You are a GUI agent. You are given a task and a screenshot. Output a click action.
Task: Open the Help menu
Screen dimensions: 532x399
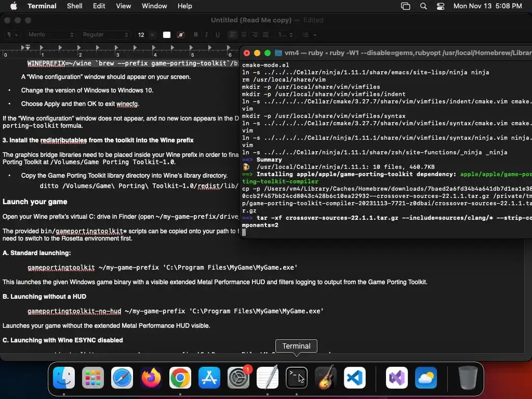185,6
